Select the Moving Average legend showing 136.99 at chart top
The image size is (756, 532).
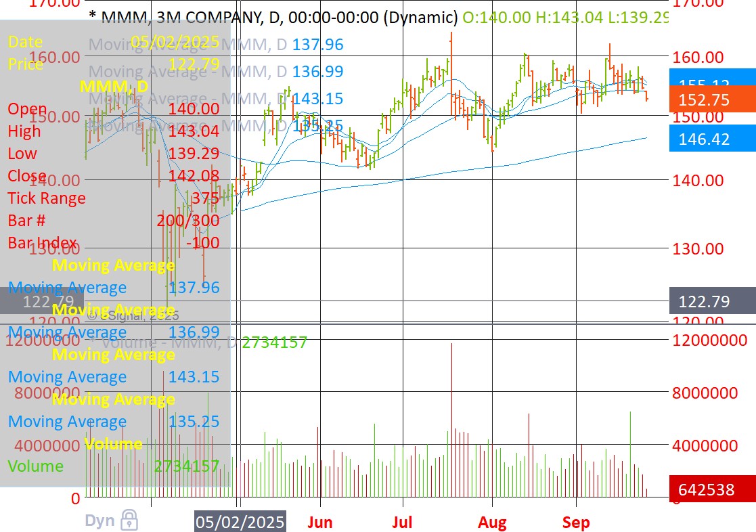[217, 72]
